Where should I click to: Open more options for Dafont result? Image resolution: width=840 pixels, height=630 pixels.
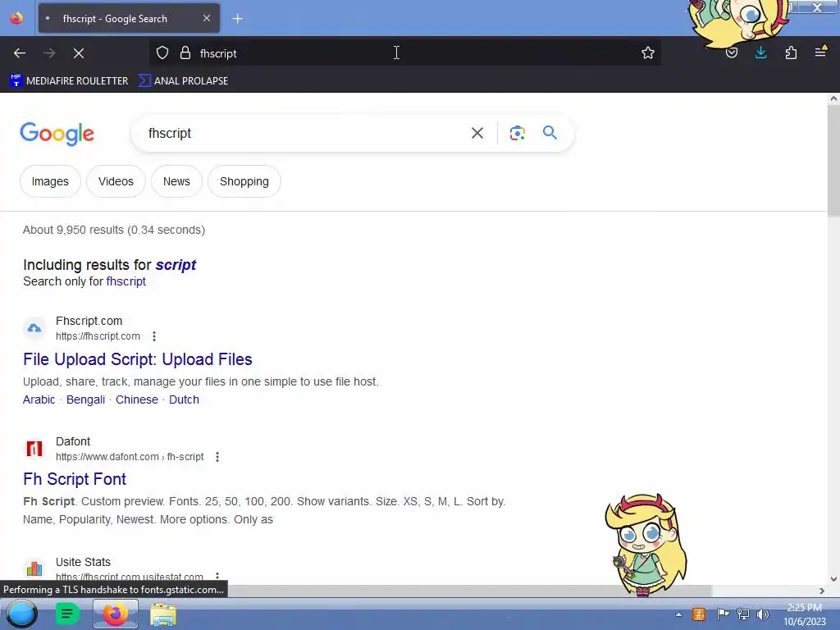pyautogui.click(x=217, y=457)
